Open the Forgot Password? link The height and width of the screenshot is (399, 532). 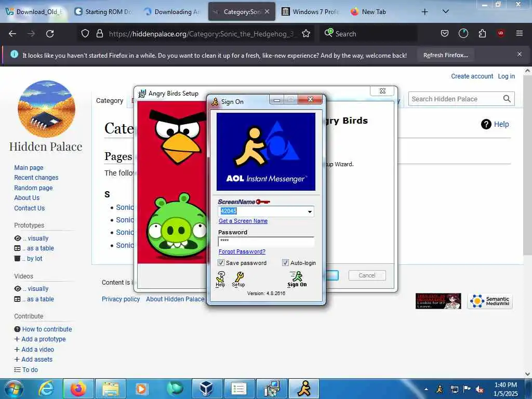(242, 251)
